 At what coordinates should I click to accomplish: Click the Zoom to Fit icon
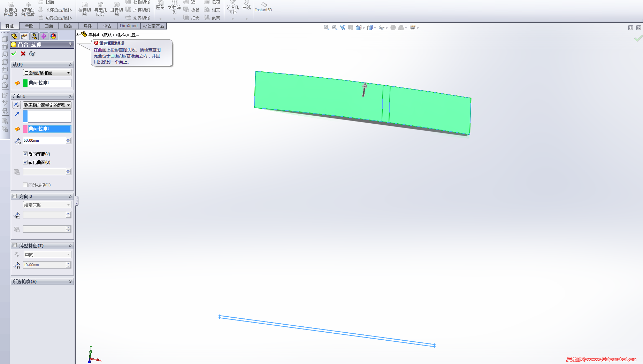click(x=326, y=28)
